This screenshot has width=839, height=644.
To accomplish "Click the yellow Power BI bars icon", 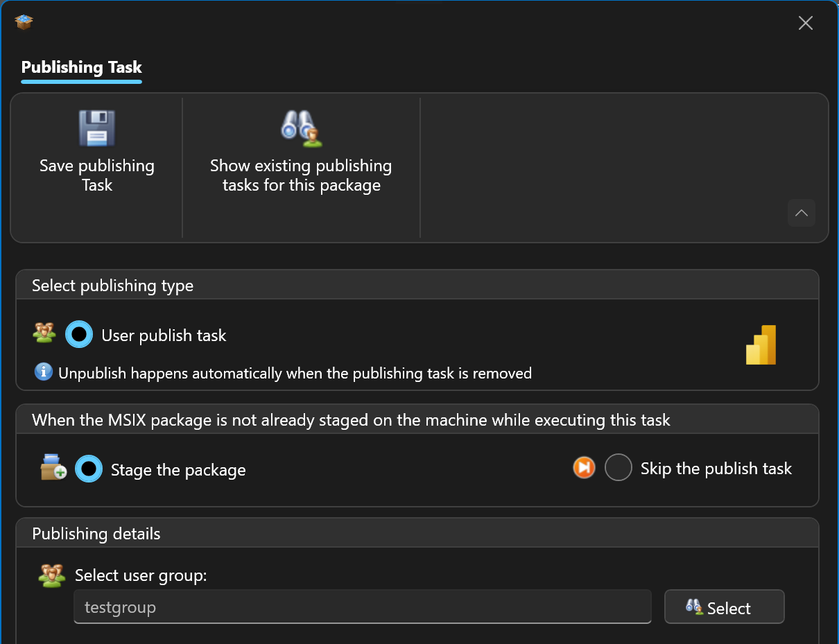I will (x=761, y=345).
